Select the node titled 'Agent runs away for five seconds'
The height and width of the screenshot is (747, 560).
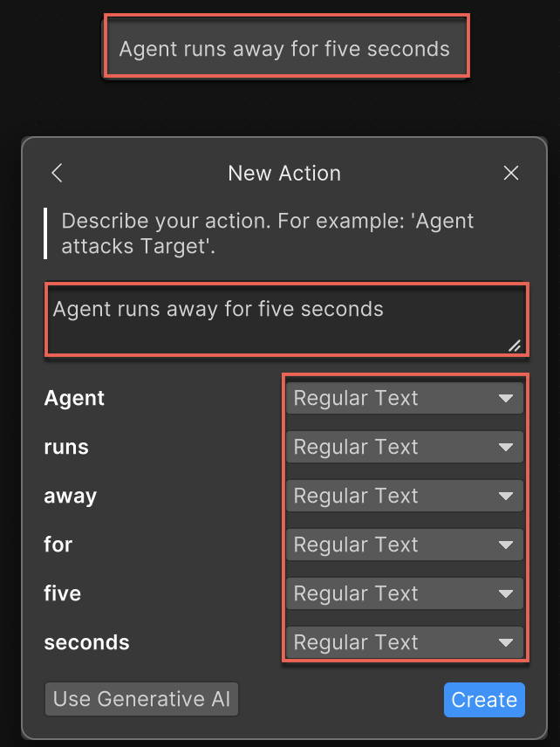[x=285, y=49]
